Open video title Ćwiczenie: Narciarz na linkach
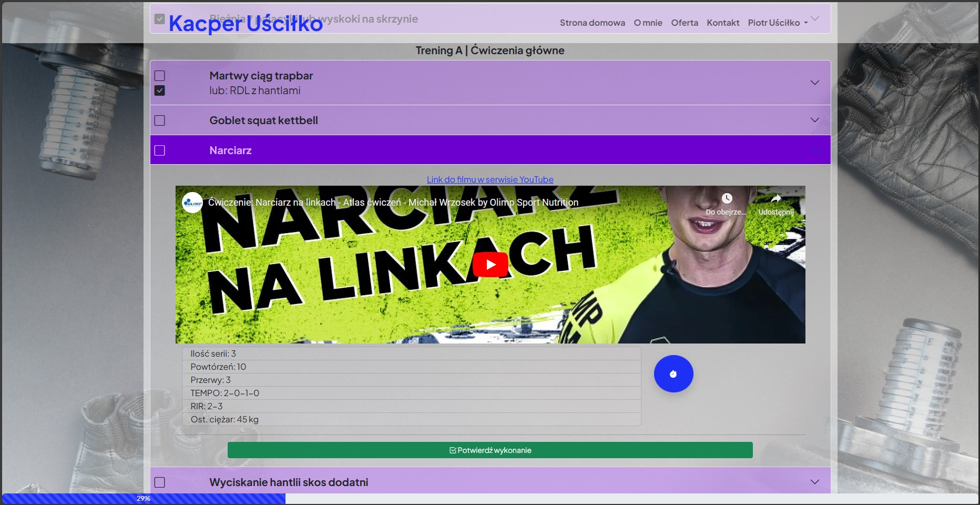Image resolution: width=980 pixels, height=505 pixels. pyautogui.click(x=393, y=203)
